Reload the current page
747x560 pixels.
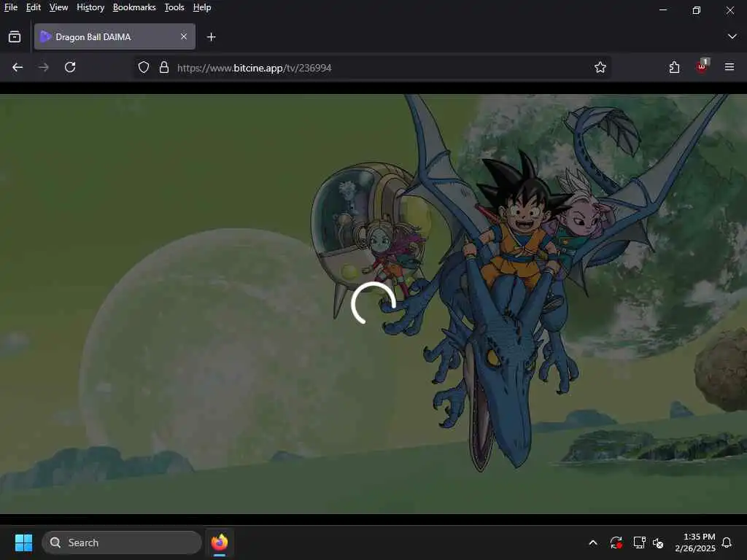coord(70,67)
